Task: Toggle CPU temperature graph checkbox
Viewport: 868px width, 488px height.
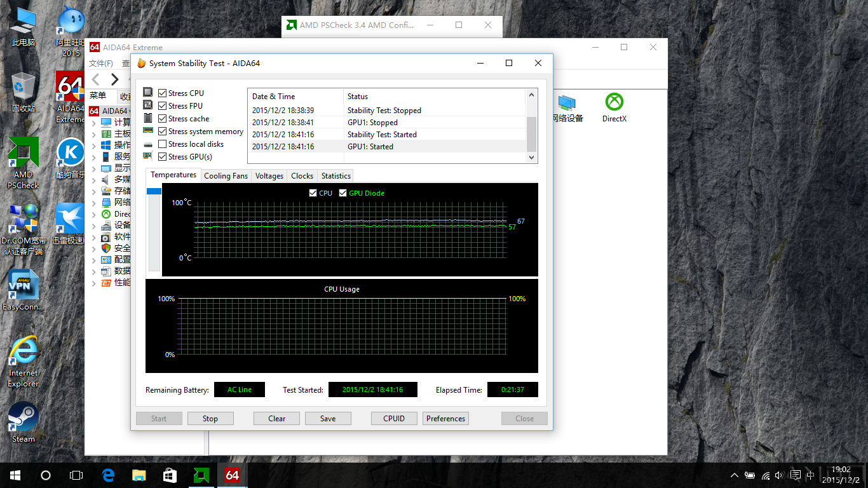Action: pyautogui.click(x=313, y=193)
